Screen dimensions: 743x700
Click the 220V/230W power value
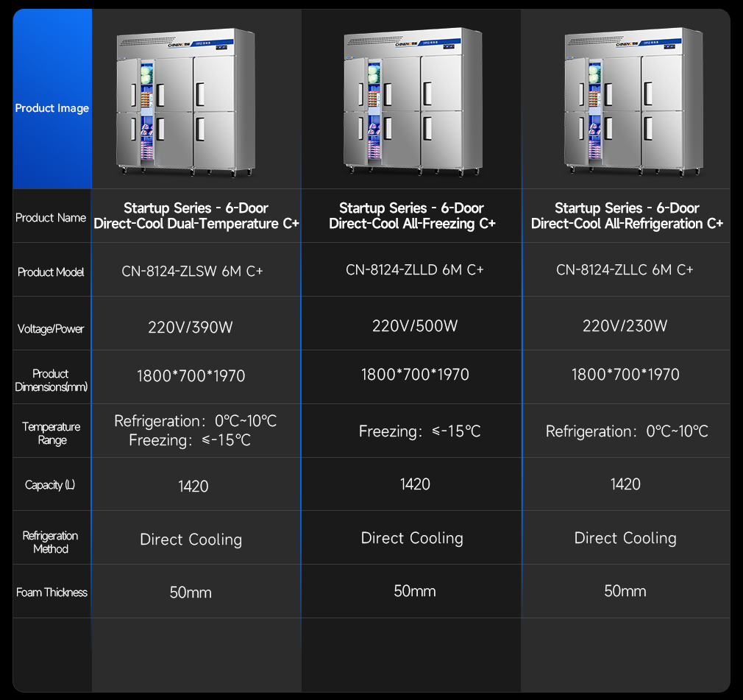point(625,325)
